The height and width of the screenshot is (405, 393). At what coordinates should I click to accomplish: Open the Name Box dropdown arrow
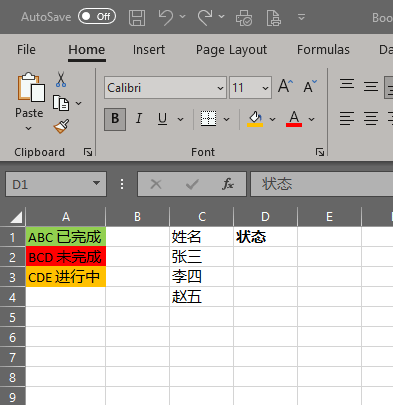point(96,184)
